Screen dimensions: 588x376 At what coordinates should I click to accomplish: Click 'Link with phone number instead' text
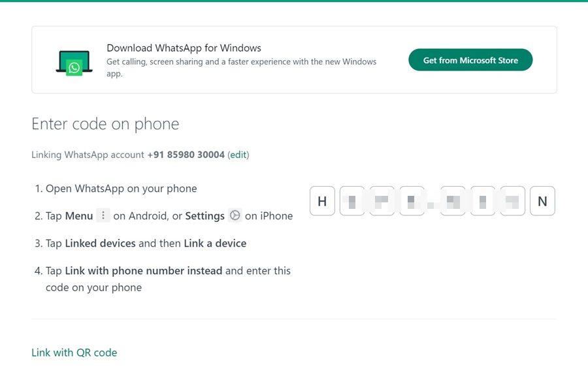click(144, 271)
